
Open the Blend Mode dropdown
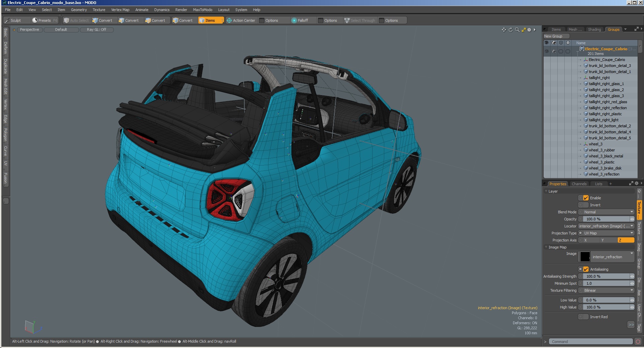click(x=609, y=212)
